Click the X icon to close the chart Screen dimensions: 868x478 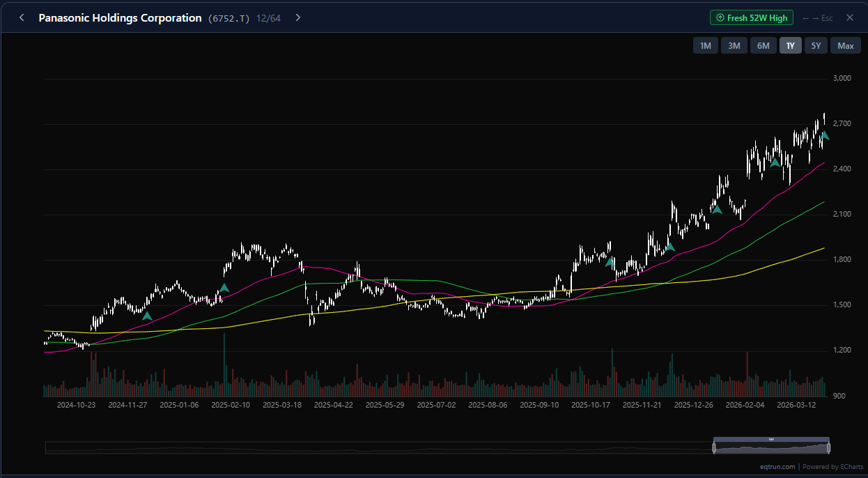pos(849,17)
